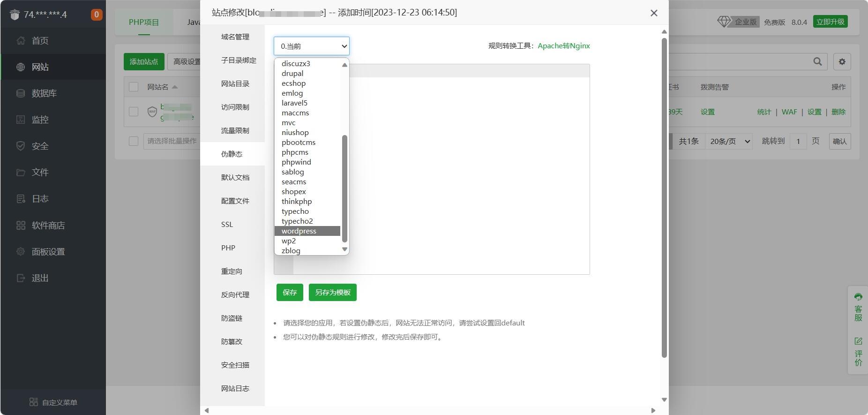Click the grid icon beside 软件商店
Viewport: 868px width, 415px height.
(21, 226)
